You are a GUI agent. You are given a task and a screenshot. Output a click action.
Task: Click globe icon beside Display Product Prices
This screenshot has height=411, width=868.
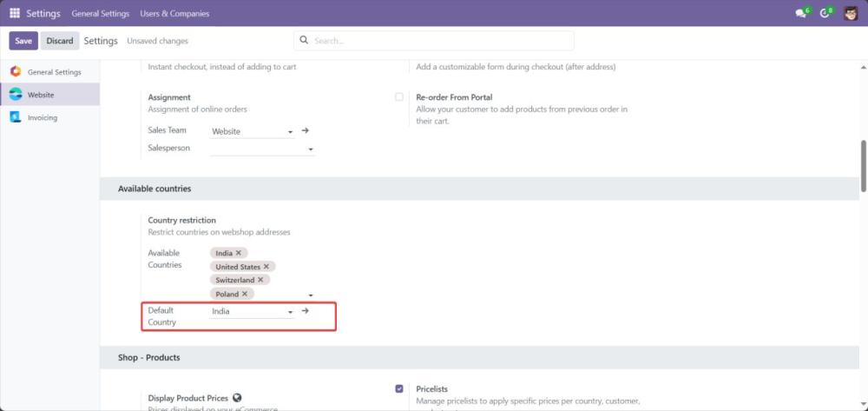pyautogui.click(x=238, y=397)
